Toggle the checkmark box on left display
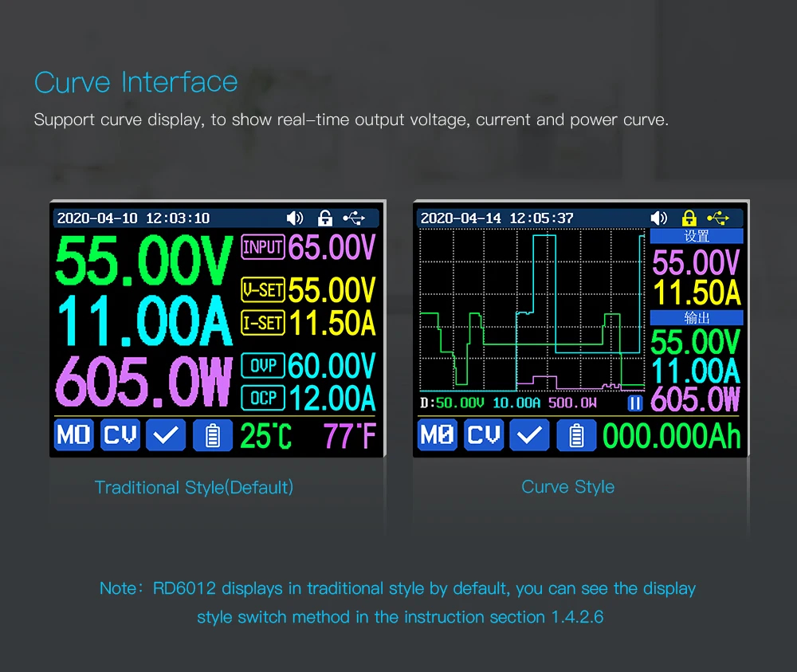 click(x=167, y=435)
